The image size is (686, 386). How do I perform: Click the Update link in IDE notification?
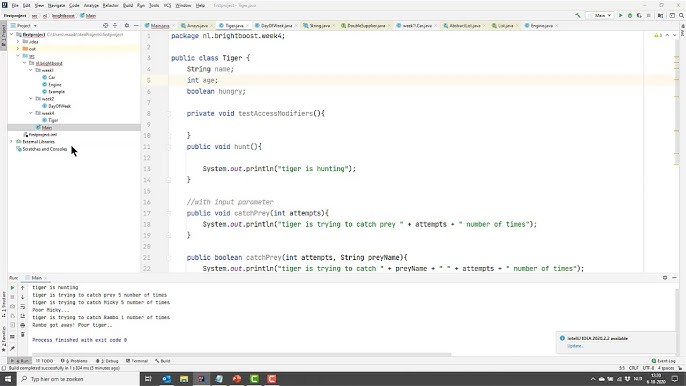tap(575, 346)
